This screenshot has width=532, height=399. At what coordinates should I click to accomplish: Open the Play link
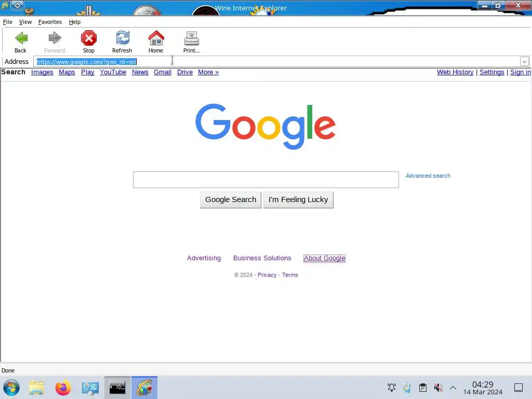[x=87, y=72]
